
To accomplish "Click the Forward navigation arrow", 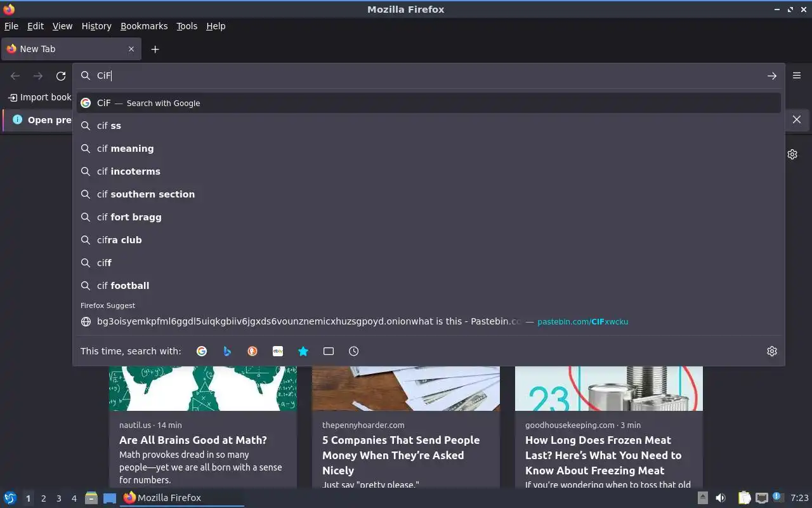I will 38,76.
